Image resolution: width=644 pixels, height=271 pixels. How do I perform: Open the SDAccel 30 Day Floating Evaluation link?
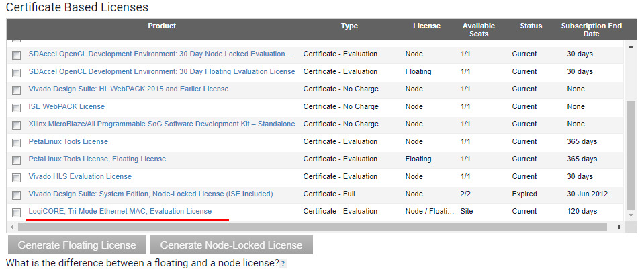tap(161, 71)
